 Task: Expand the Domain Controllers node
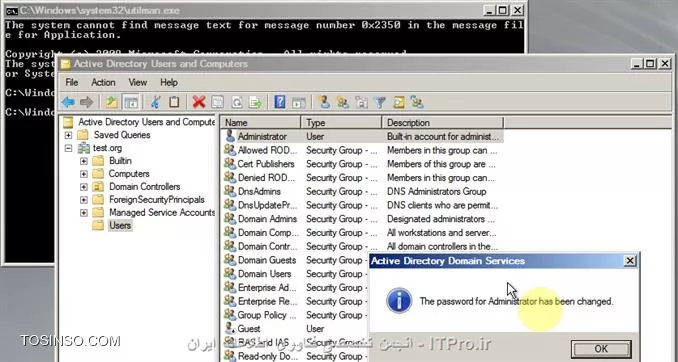tap(83, 187)
